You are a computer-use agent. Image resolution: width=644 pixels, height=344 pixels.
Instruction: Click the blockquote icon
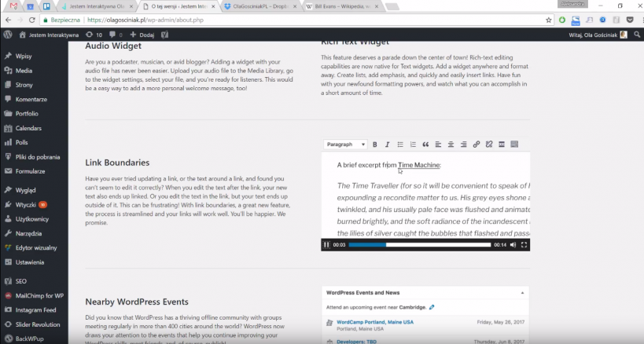coord(425,145)
